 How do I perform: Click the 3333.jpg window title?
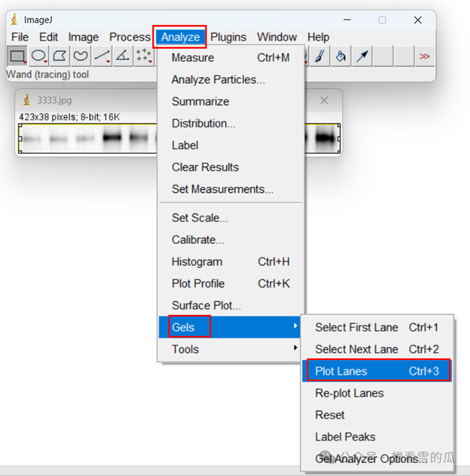pyautogui.click(x=54, y=100)
